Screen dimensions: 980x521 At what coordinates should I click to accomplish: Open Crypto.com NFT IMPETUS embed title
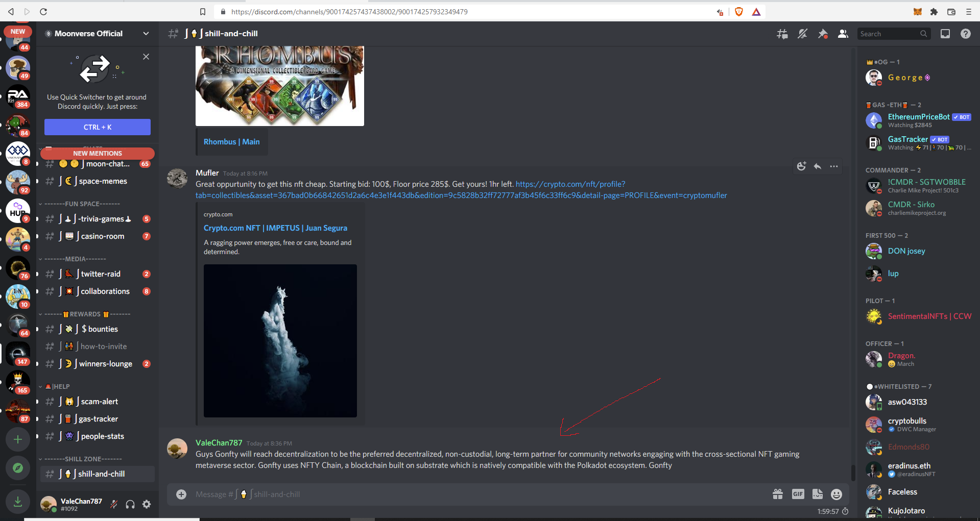275,228
